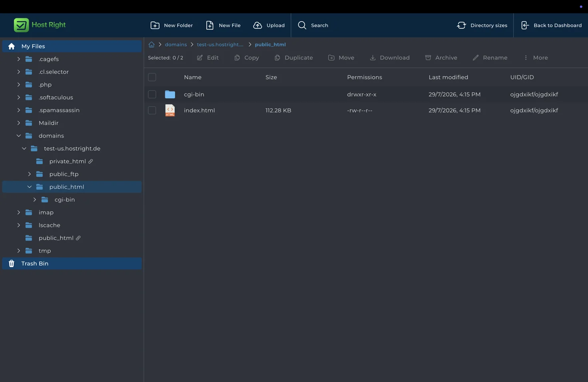The height and width of the screenshot is (382, 588).
Task: Click the Maildir folder icon in tree
Action: coord(29,123)
